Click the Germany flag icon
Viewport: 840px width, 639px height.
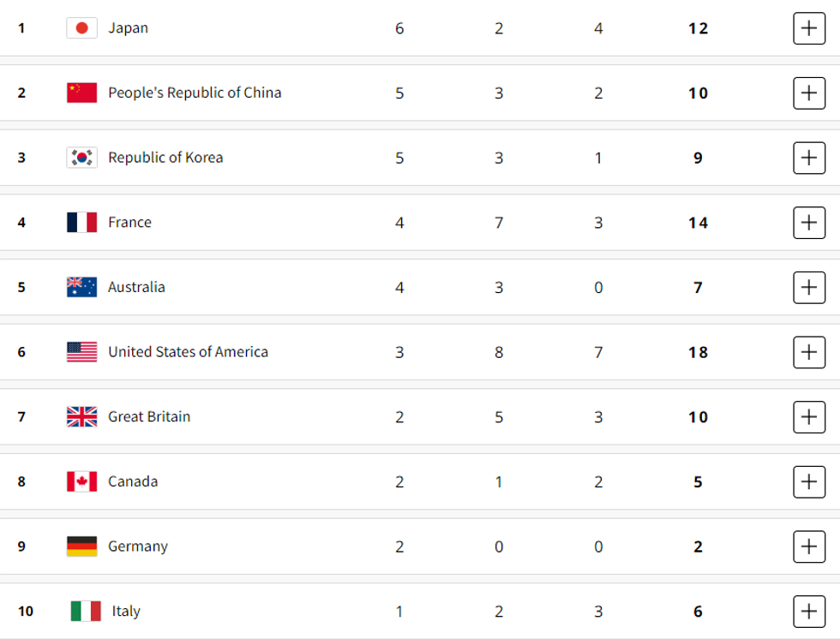coord(82,546)
